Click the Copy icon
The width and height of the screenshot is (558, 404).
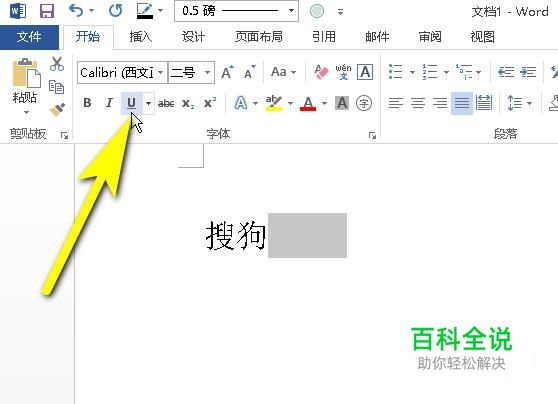[57, 87]
